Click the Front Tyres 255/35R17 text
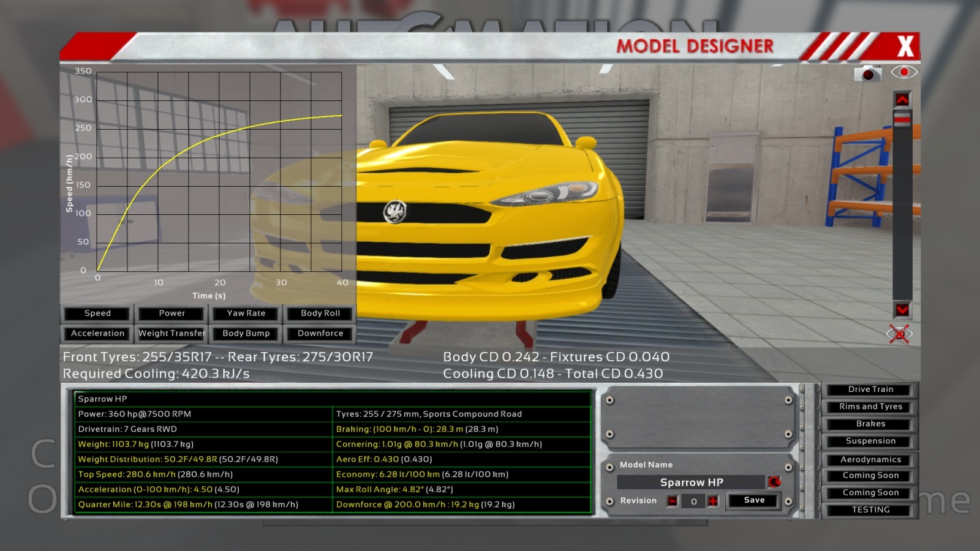This screenshot has height=551, width=980. pos(137,357)
